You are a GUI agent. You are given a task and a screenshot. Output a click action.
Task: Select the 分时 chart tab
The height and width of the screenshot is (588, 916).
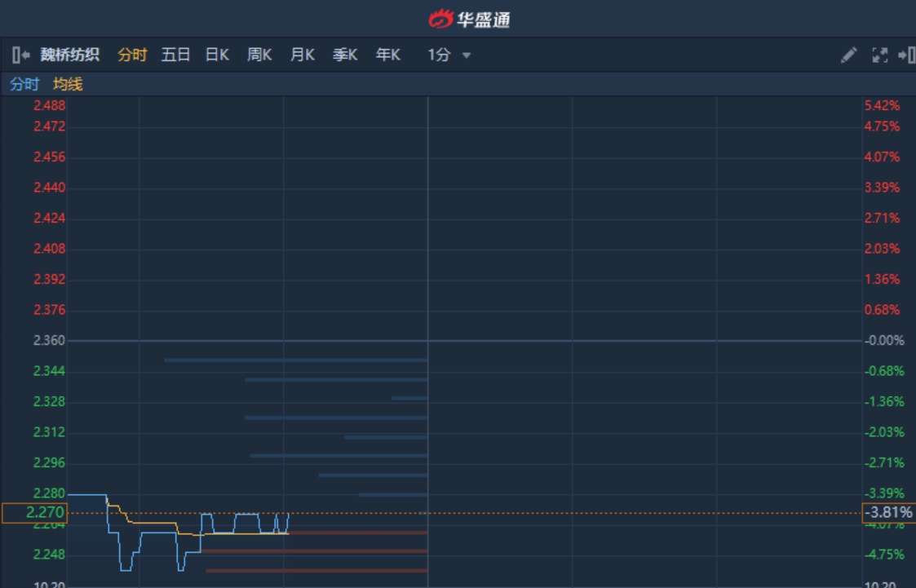point(132,55)
